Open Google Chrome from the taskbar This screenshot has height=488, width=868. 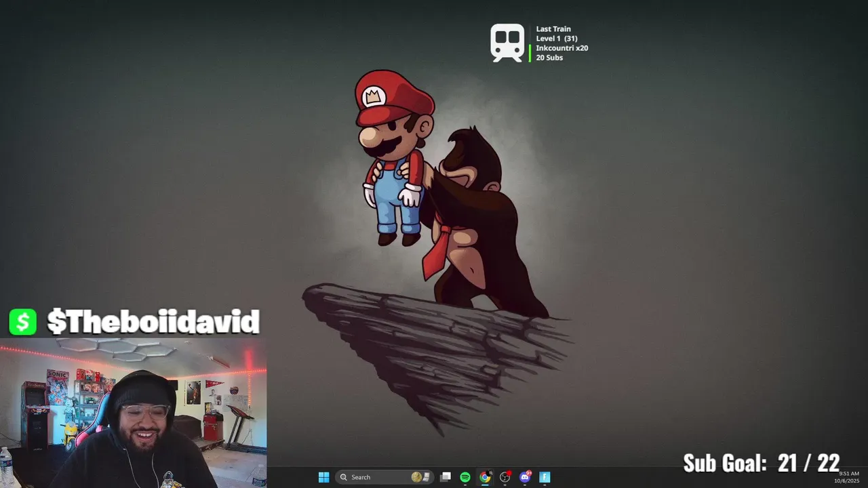[485, 477]
